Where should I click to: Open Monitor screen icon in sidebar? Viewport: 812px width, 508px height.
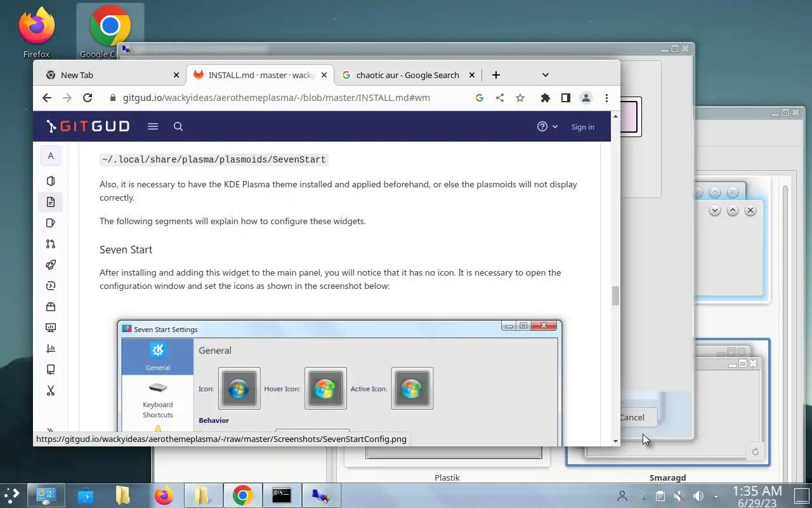(51, 328)
